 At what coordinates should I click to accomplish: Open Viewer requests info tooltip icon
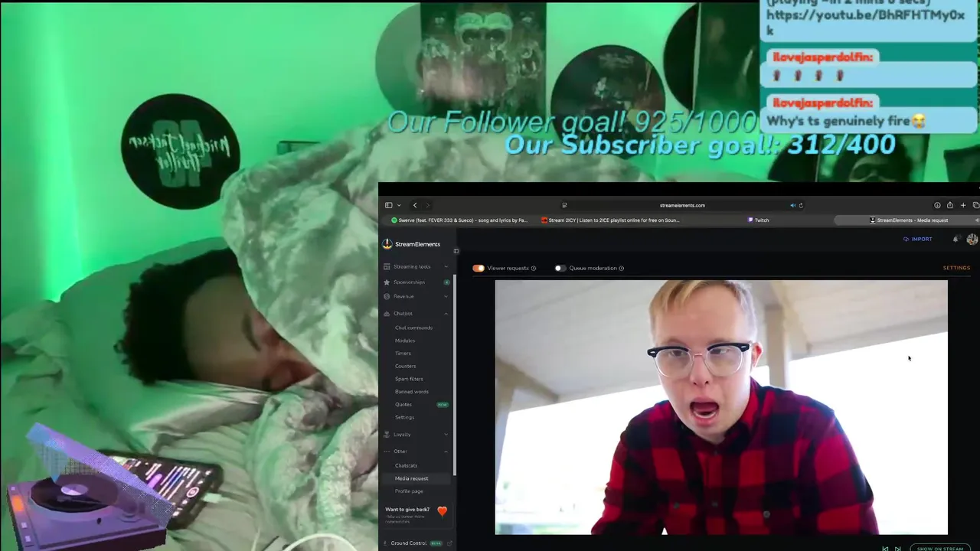[534, 269]
